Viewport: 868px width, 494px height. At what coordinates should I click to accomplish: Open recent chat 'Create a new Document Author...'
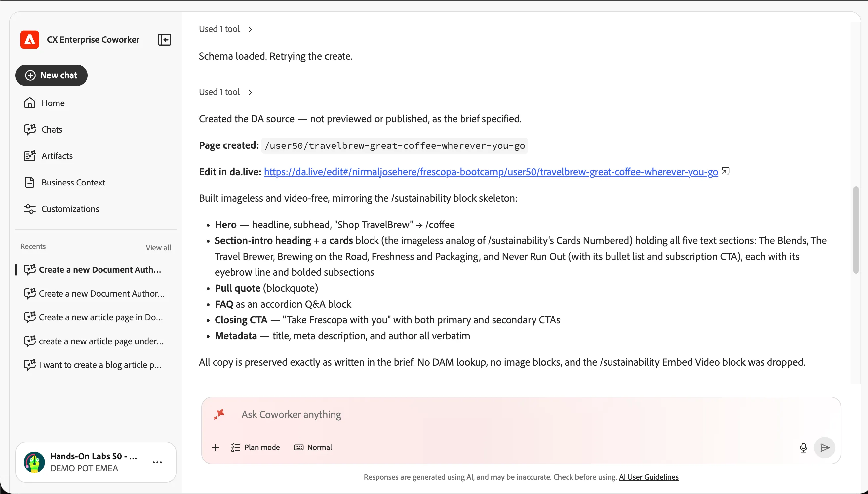pos(95,294)
